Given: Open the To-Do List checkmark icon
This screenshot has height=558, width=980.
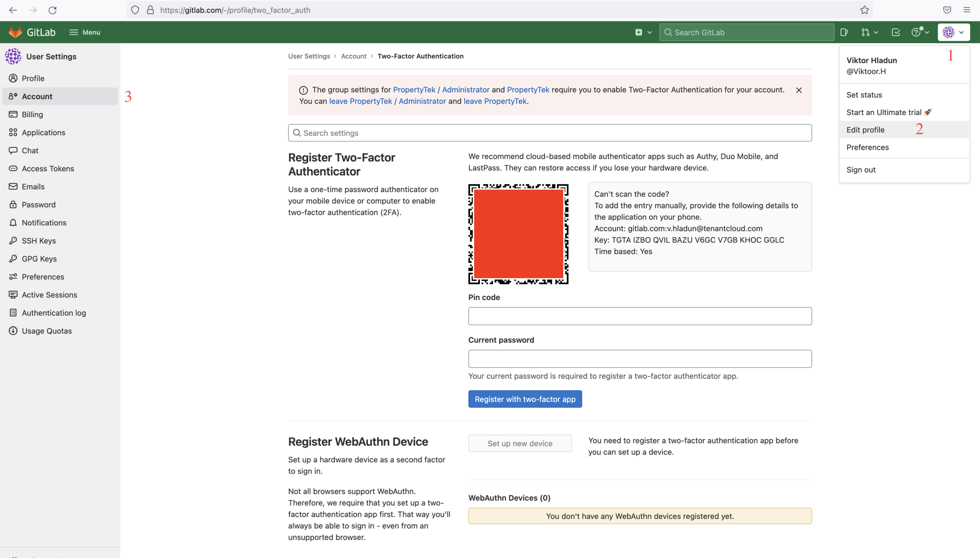Looking at the screenshot, I should click(896, 32).
